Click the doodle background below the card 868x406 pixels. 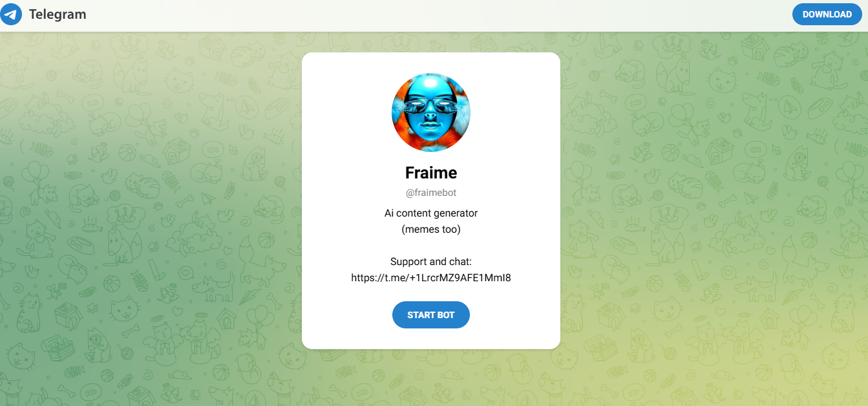click(x=431, y=378)
